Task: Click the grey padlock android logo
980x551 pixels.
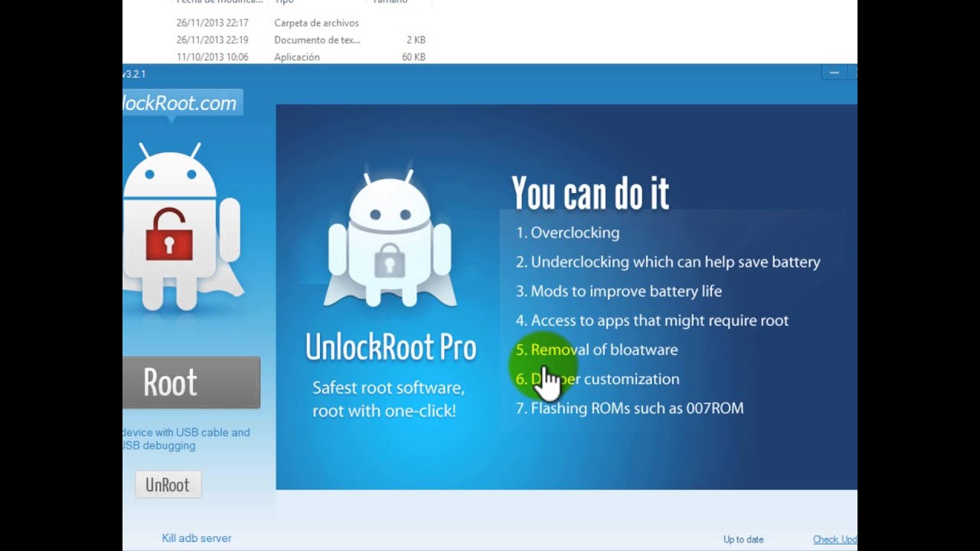Action: pos(390,238)
